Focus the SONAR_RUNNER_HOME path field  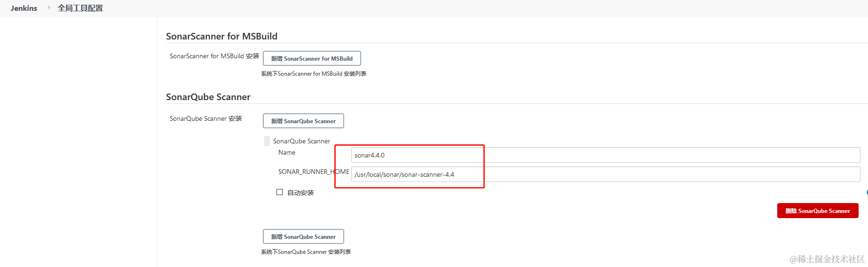(606, 174)
